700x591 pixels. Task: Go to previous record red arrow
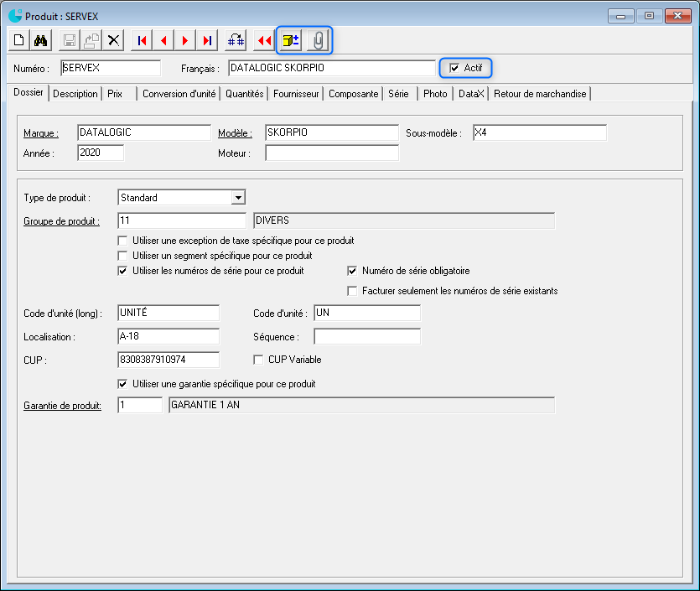(x=163, y=40)
